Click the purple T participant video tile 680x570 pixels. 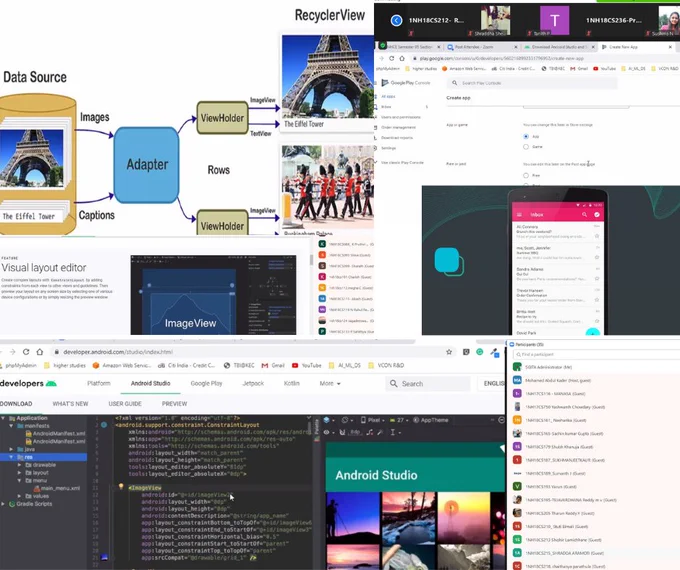click(x=554, y=20)
